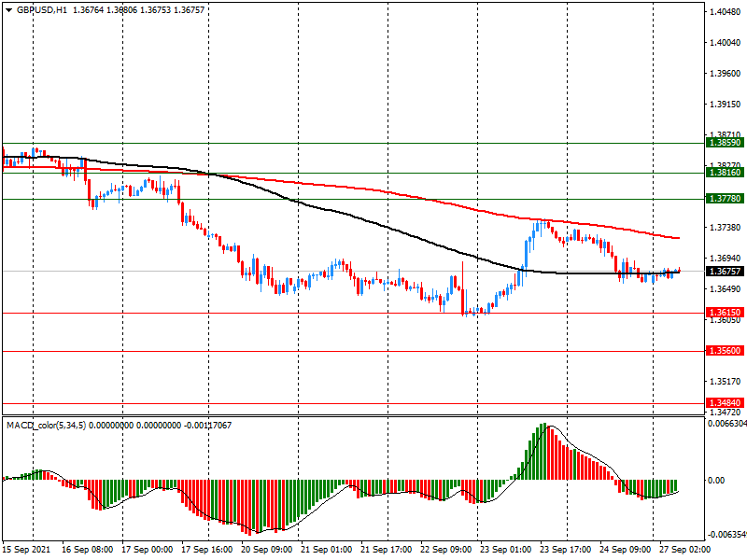The width and height of the screenshot is (747, 560).
Task: Click the 23 Sep 17:00 time label
Action: point(566,550)
